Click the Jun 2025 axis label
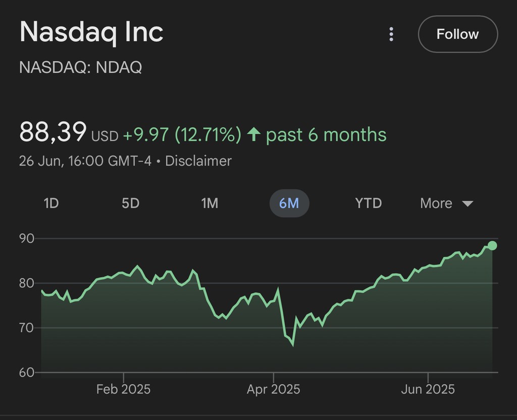This screenshot has height=420, width=517. 428,389
